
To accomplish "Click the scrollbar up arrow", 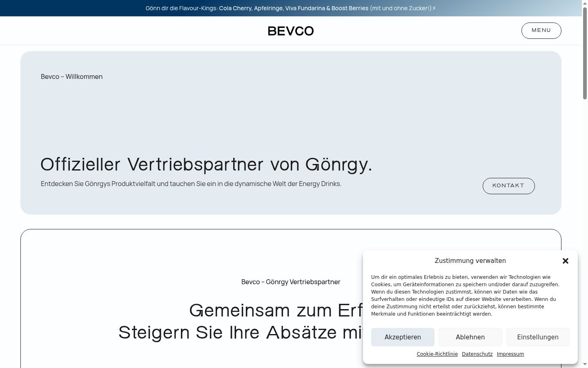I will [585, 3].
